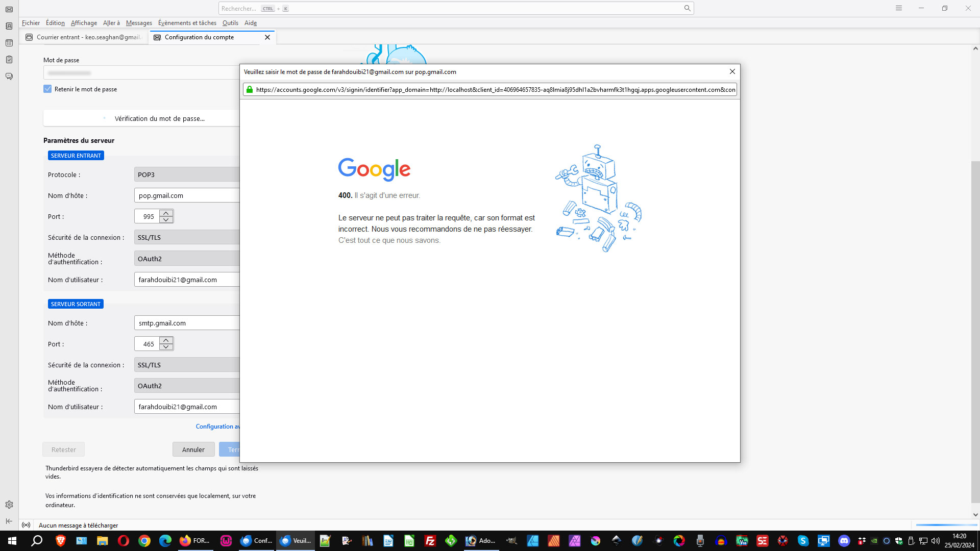Open the Chat sidebar icon

[9, 77]
